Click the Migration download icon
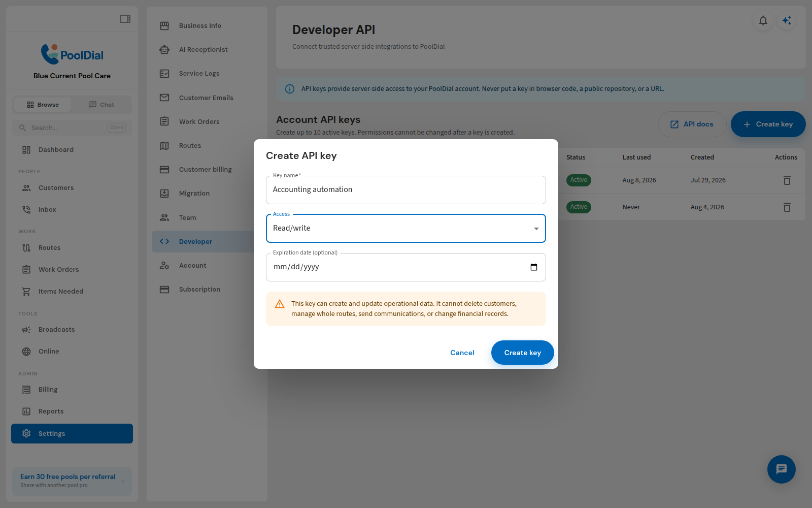 164,194
